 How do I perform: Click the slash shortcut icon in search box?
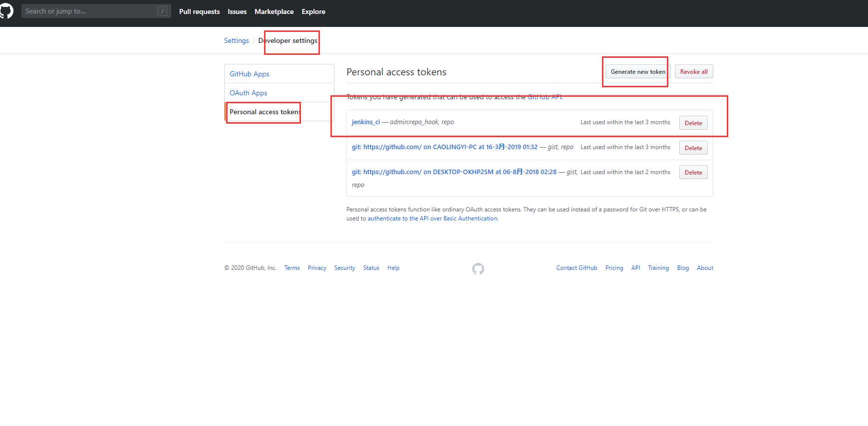point(162,11)
